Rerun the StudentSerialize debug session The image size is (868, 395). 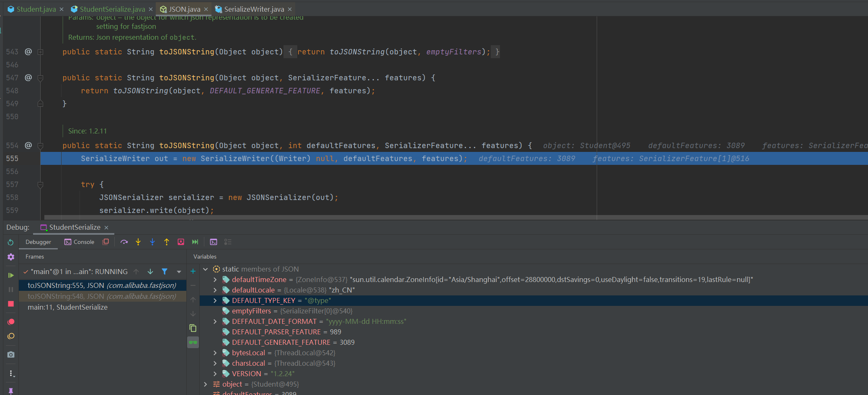(x=11, y=243)
